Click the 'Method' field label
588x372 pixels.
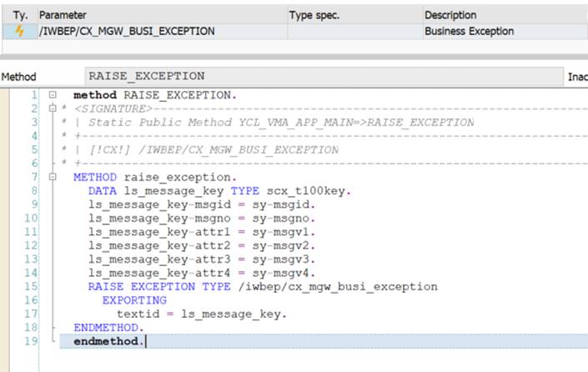coord(18,77)
